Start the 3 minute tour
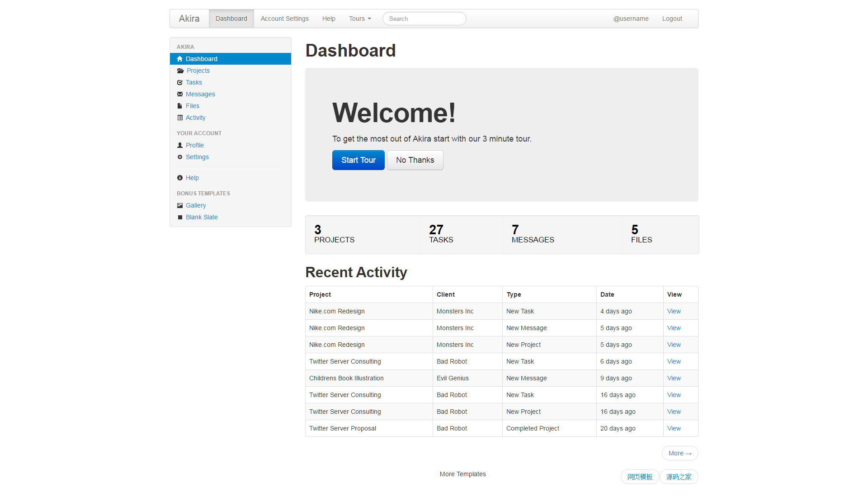 [x=359, y=160]
